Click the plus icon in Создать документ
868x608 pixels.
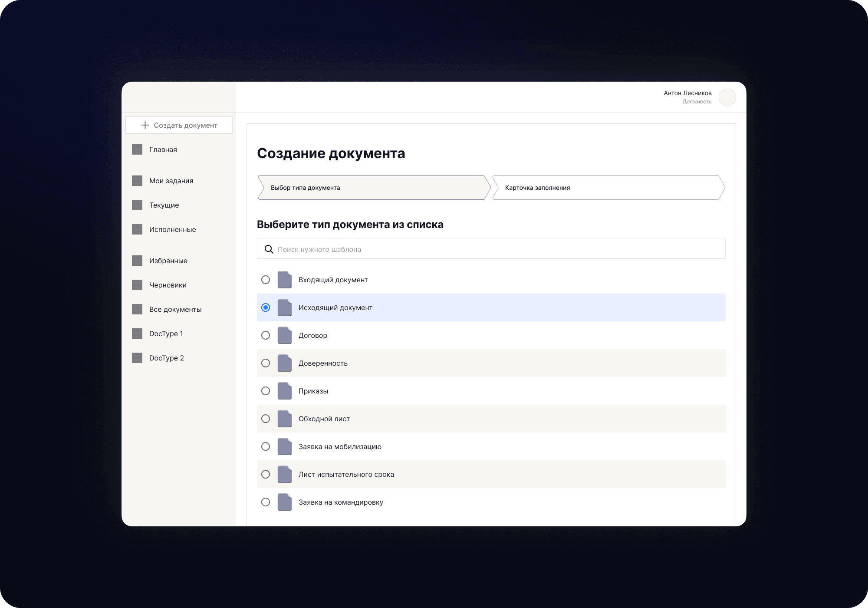(x=145, y=125)
